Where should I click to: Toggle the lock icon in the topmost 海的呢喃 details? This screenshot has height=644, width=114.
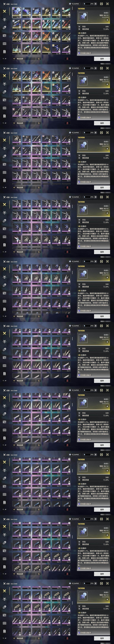point(107,20)
